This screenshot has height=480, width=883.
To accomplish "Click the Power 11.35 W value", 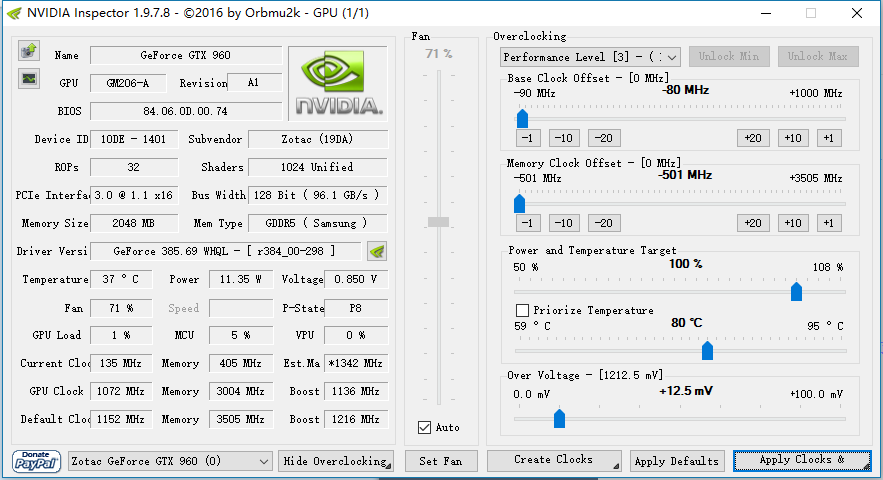I will 240,279.
